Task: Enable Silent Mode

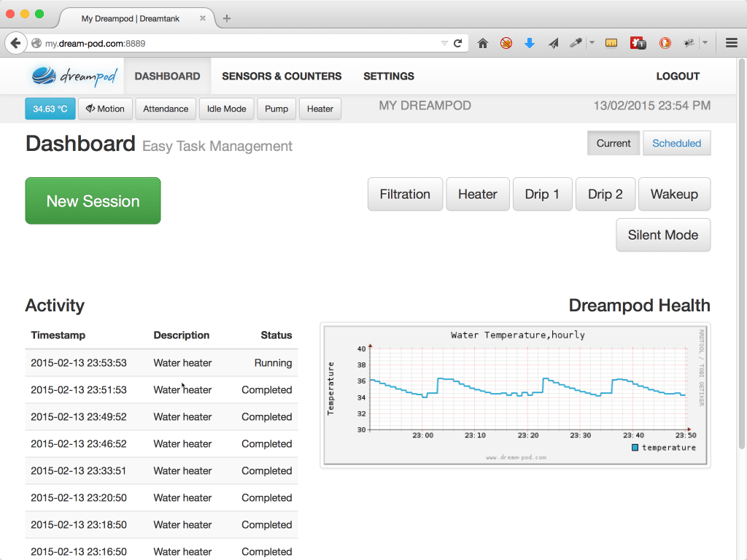Action: click(x=663, y=235)
